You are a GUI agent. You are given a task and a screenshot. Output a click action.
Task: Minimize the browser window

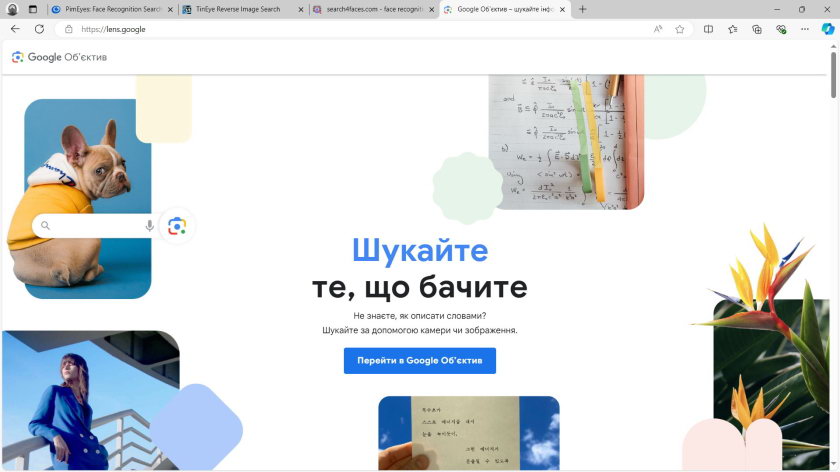tap(777, 9)
